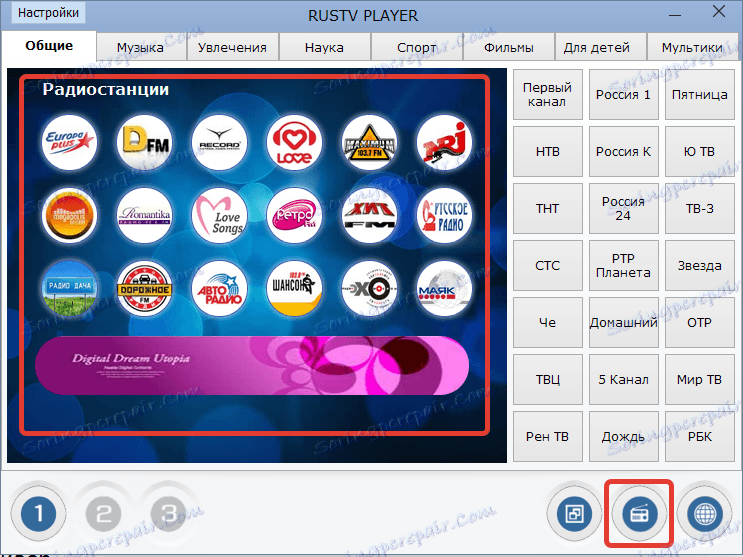The width and height of the screenshot is (743, 557).
Task: Switch to the Музыка tab
Action: click(140, 47)
